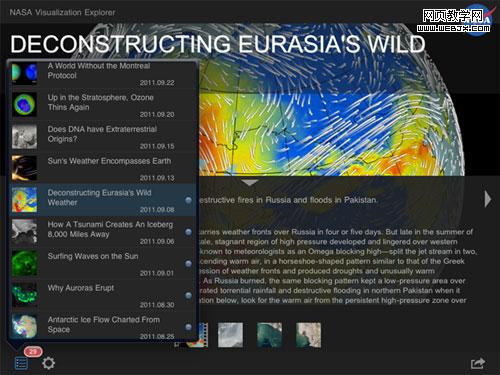Tap the Antarctic ice flow thumbnail
Image resolution: width=500 pixels, height=375 pixels.
coord(24,326)
